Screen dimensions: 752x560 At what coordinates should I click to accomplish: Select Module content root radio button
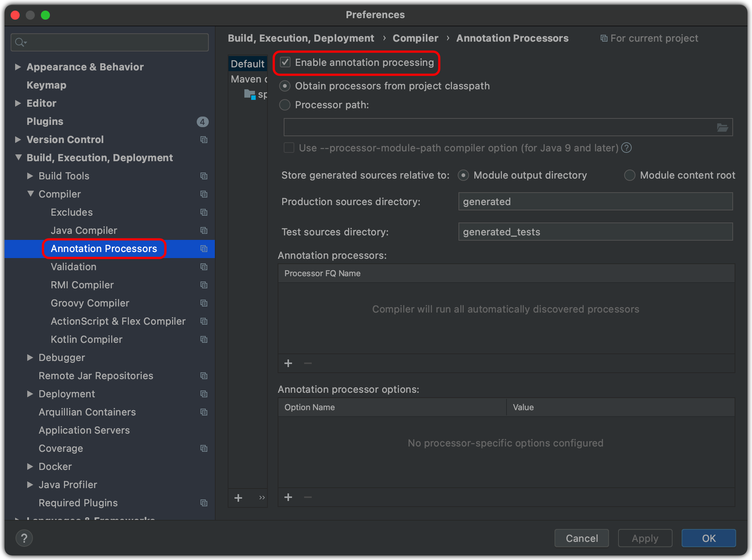tap(630, 175)
